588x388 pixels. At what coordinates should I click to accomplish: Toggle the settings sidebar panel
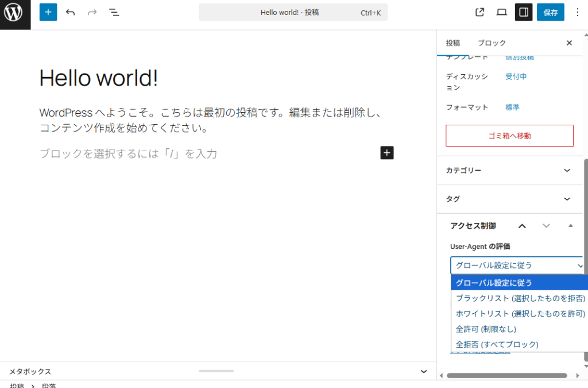[x=524, y=12]
